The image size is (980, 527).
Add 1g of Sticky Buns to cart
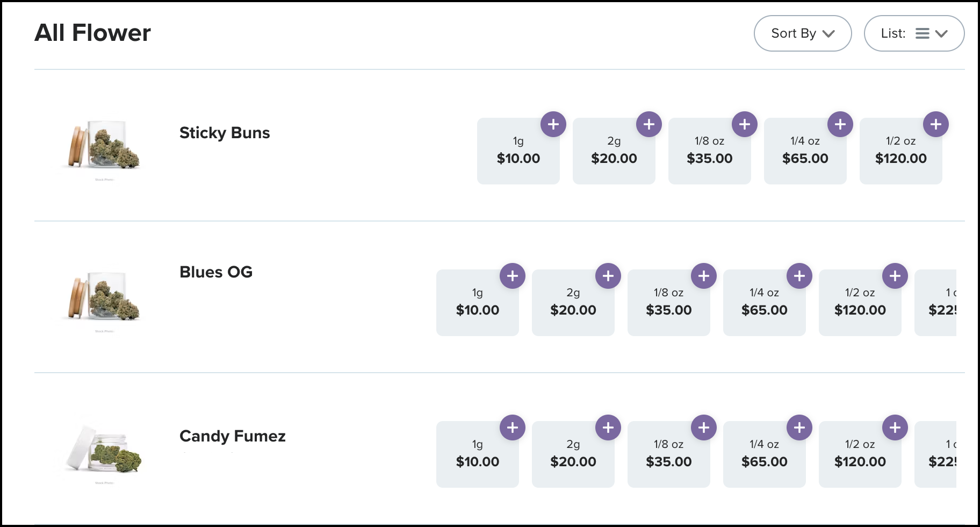click(x=553, y=124)
